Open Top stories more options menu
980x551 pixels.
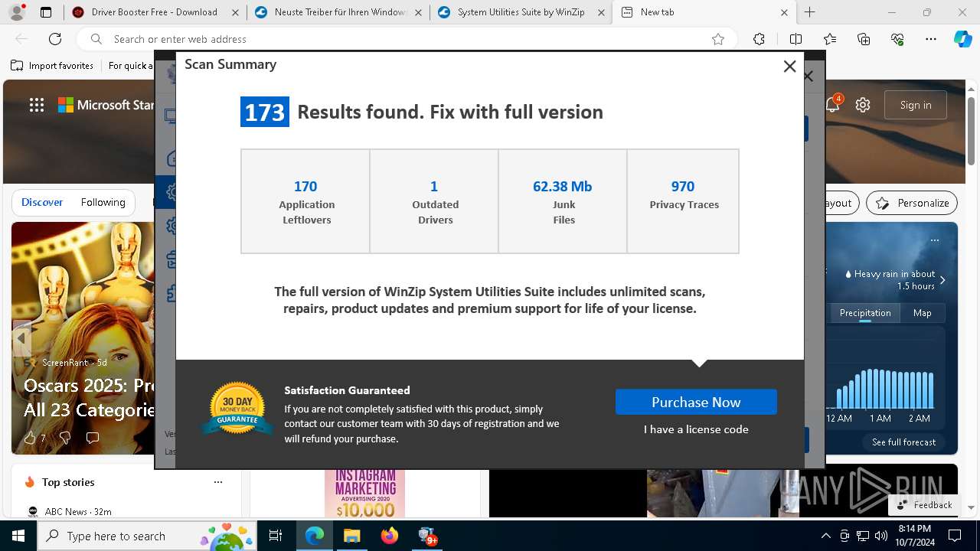coord(218,482)
